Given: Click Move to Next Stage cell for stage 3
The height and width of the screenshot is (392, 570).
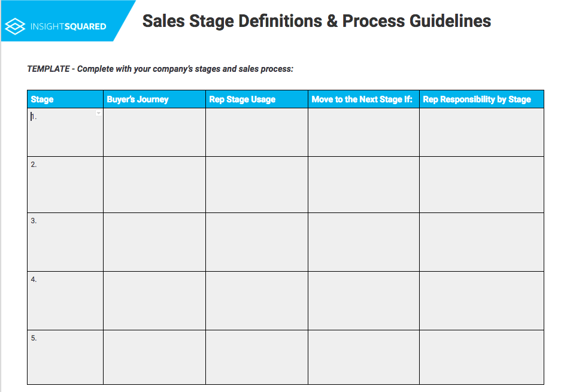Looking at the screenshot, I should [x=363, y=242].
